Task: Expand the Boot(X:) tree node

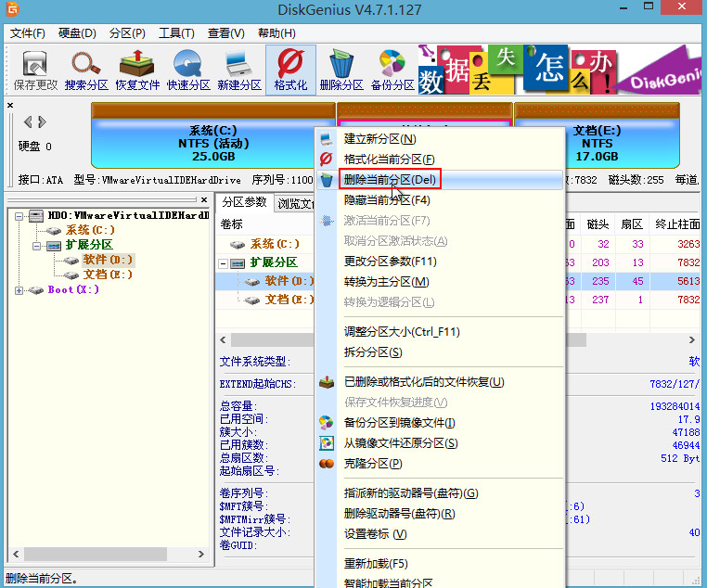Action: coord(19,290)
